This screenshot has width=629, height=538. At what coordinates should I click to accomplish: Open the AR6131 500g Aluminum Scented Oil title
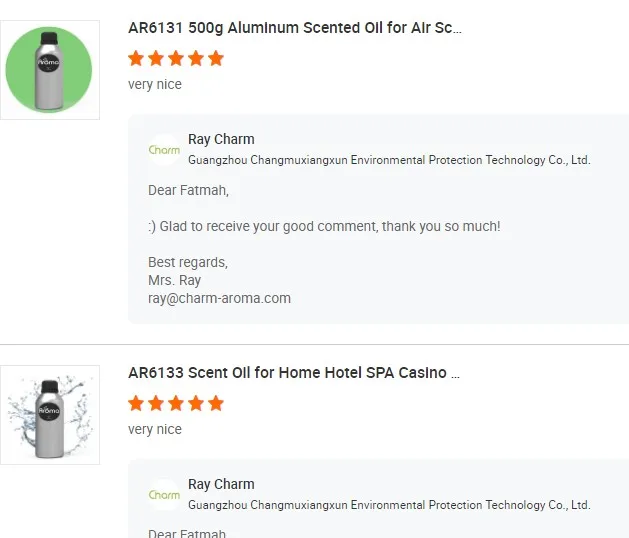click(295, 28)
